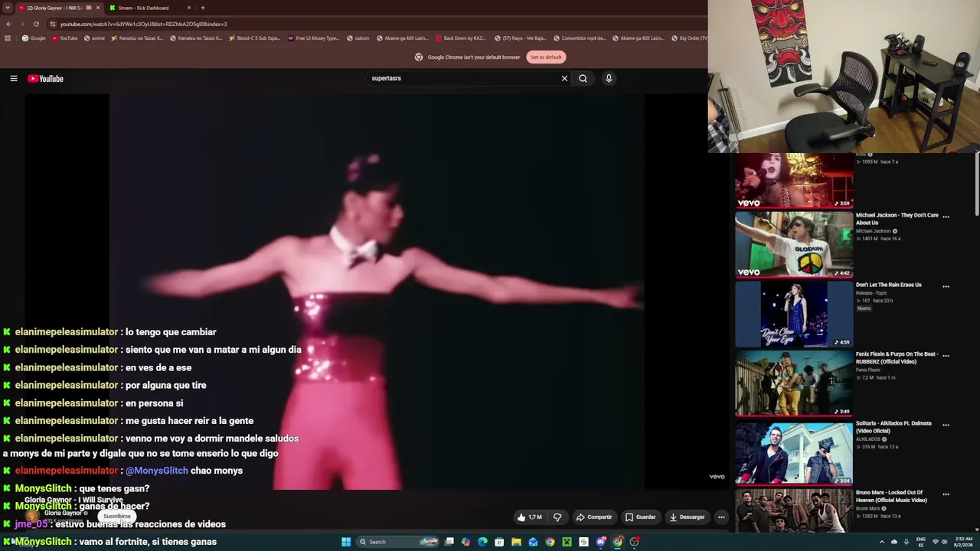The width and height of the screenshot is (980, 551).
Task: Close the Kick Dashboard tab
Action: (189, 8)
